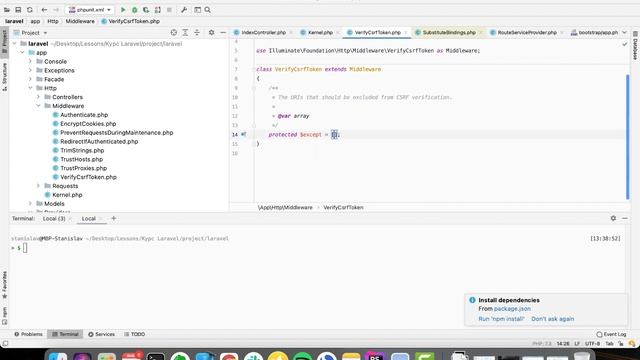Click the Reload from disk icon

point(30,10)
